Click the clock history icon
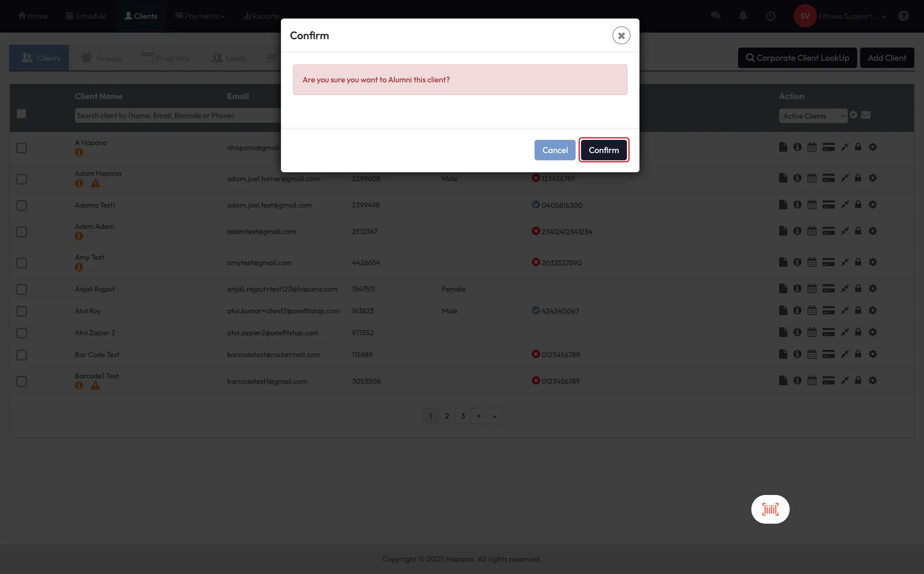924x574 pixels. tap(771, 16)
